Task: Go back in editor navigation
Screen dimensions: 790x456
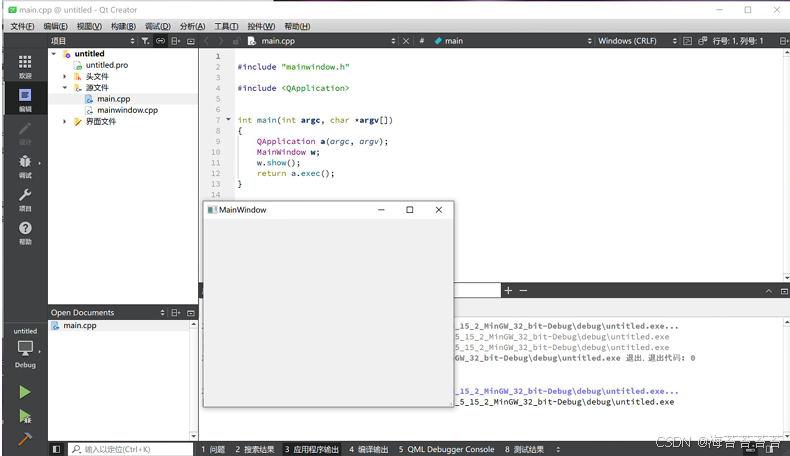Action: (x=206, y=41)
